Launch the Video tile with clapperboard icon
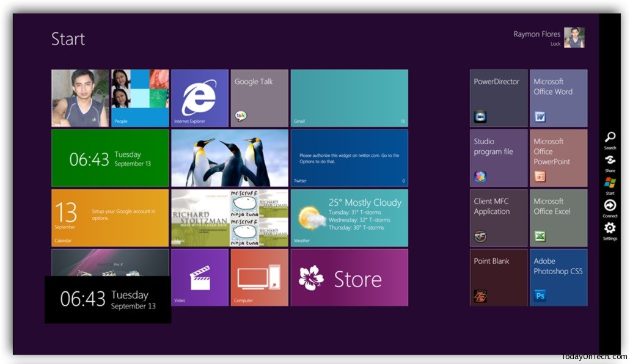This screenshot has height=364, width=630. click(x=200, y=278)
